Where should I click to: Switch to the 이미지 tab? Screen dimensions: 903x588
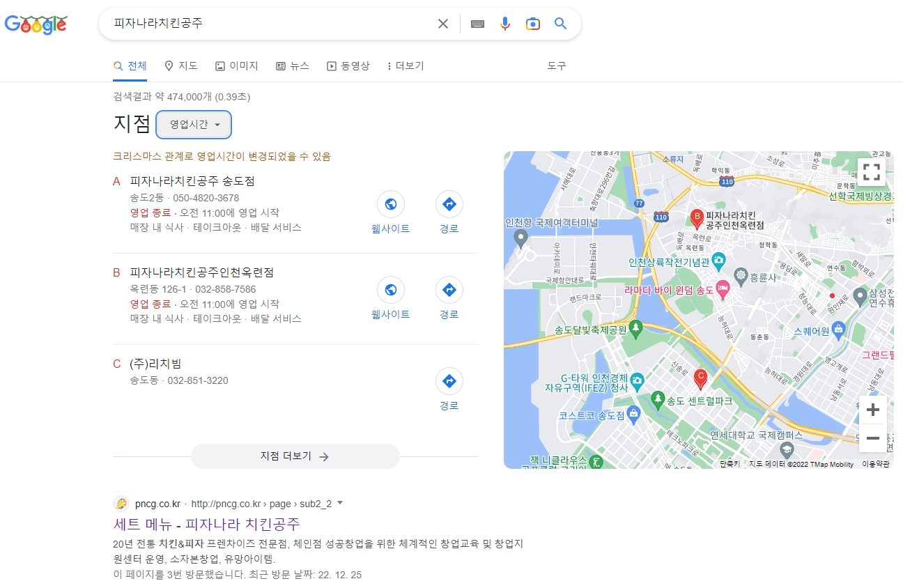(x=237, y=65)
